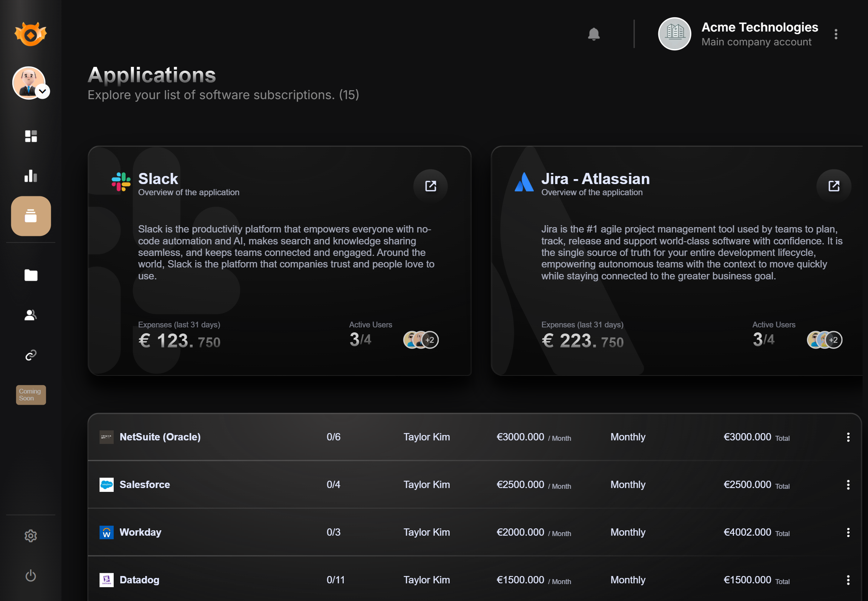Viewport: 868px width, 601px height.
Task: Select the highlighted applications stack icon
Action: [31, 216]
